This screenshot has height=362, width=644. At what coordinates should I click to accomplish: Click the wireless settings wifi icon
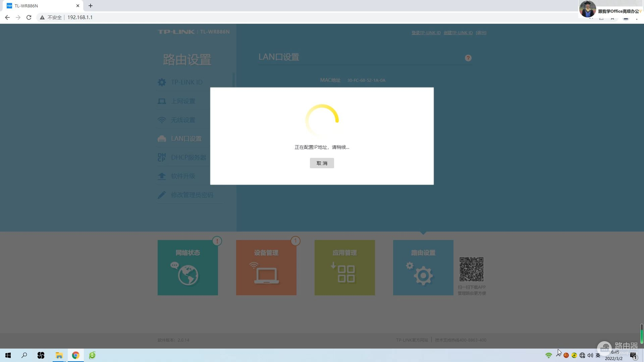[x=162, y=120]
